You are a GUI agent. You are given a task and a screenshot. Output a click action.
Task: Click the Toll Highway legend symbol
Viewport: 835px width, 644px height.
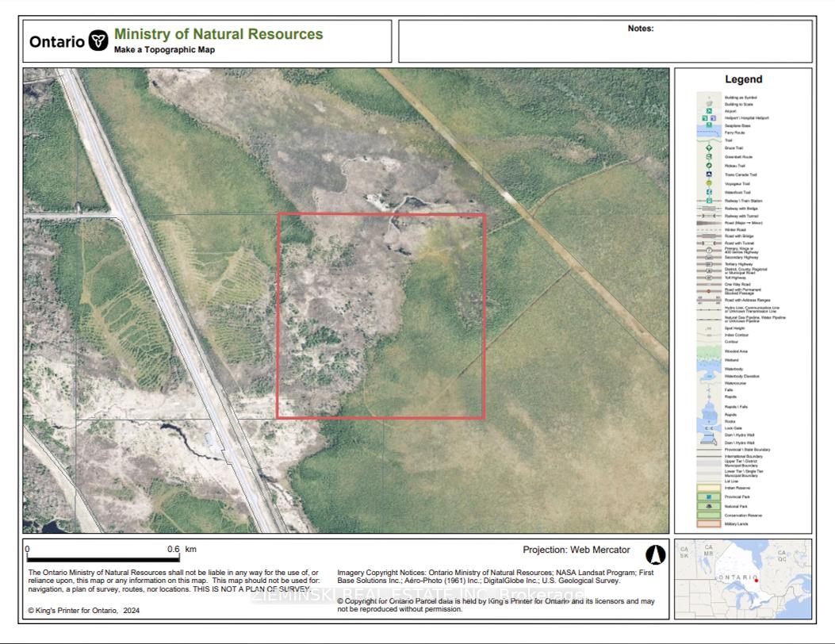709,278
